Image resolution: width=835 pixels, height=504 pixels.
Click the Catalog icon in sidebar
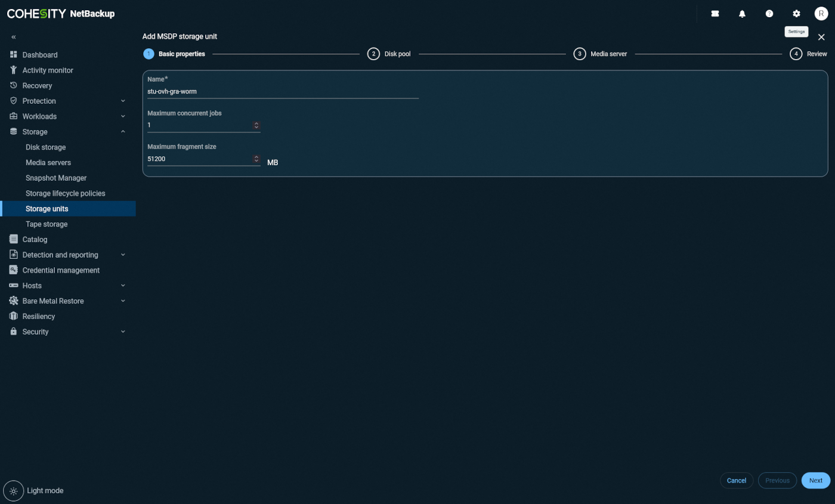pos(14,239)
